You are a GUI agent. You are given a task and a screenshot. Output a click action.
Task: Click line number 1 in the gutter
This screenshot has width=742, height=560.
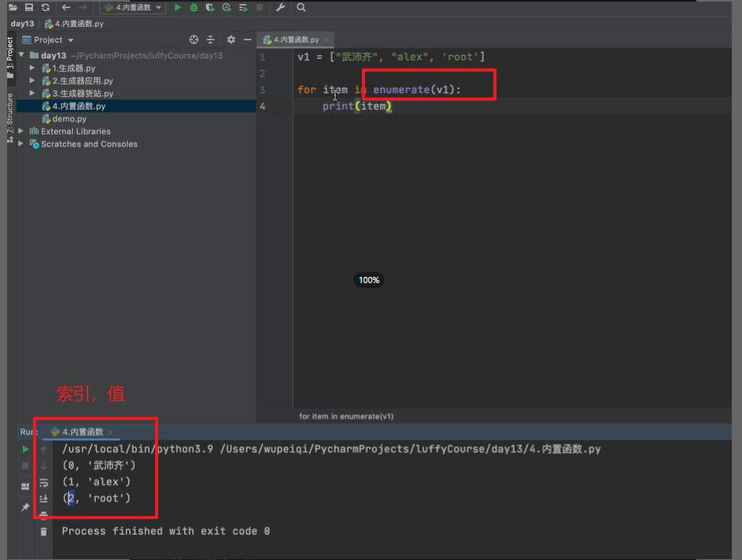tap(262, 57)
